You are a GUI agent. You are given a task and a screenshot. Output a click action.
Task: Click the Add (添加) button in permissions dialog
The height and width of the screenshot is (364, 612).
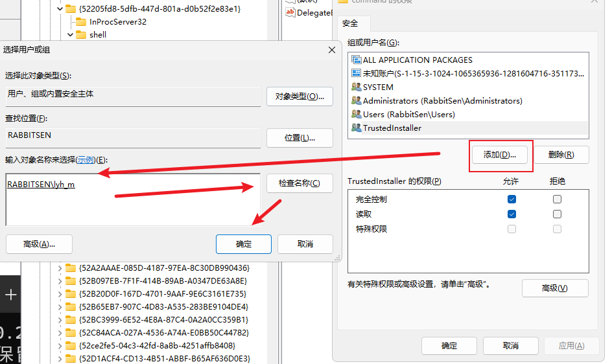500,155
